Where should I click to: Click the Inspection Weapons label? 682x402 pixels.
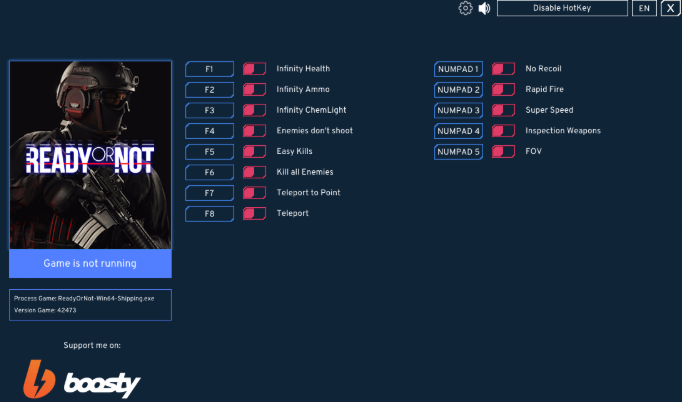click(x=563, y=131)
